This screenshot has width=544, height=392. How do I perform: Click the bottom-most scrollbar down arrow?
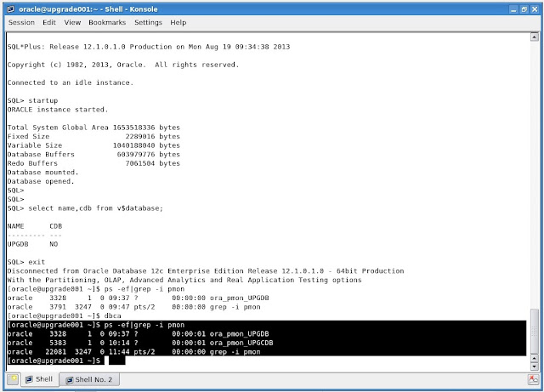535,366
